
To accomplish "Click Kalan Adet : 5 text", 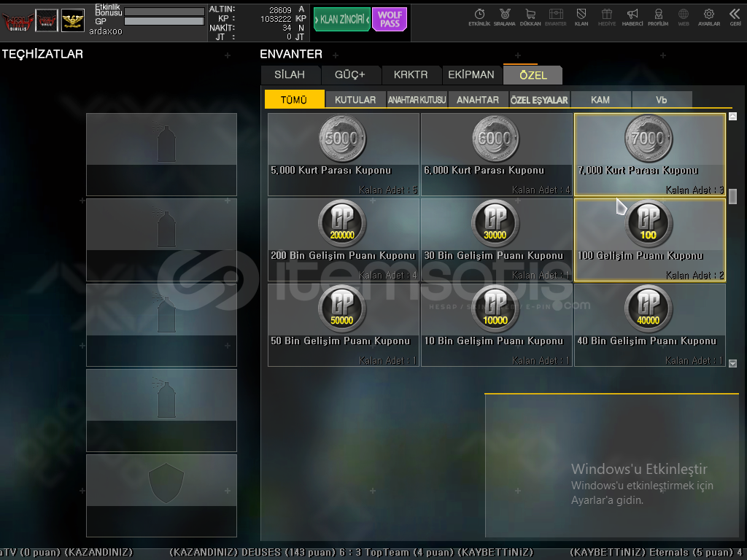I will coord(388,190).
